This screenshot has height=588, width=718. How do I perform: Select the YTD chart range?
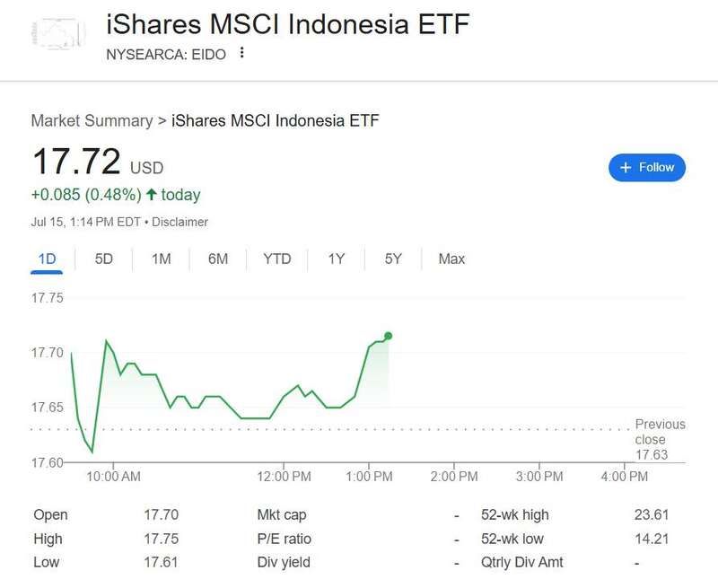pyautogui.click(x=277, y=259)
